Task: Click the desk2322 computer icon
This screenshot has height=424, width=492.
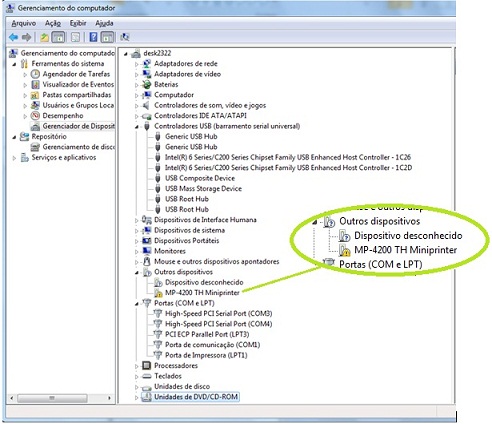Action: [136, 53]
